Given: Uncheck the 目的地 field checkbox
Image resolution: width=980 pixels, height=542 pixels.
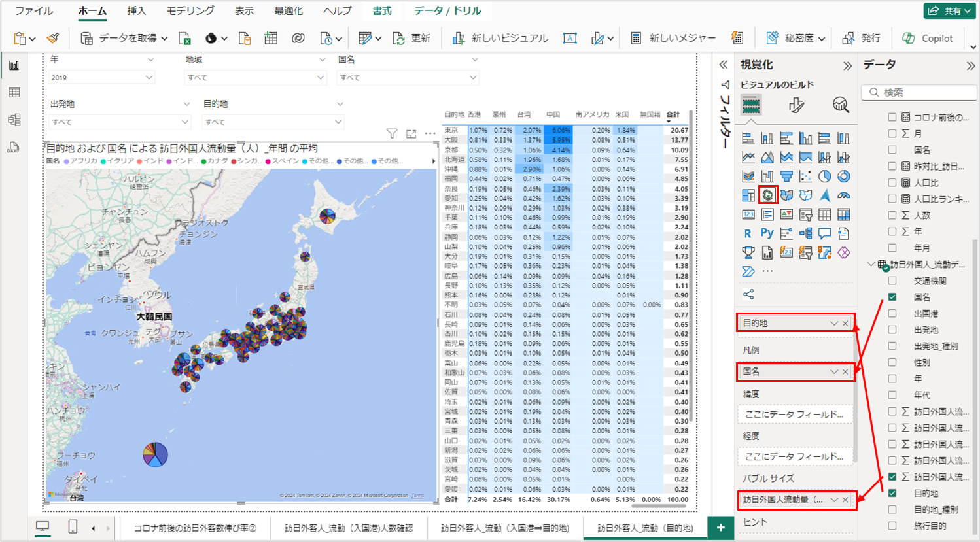Looking at the screenshot, I should click(x=892, y=493).
